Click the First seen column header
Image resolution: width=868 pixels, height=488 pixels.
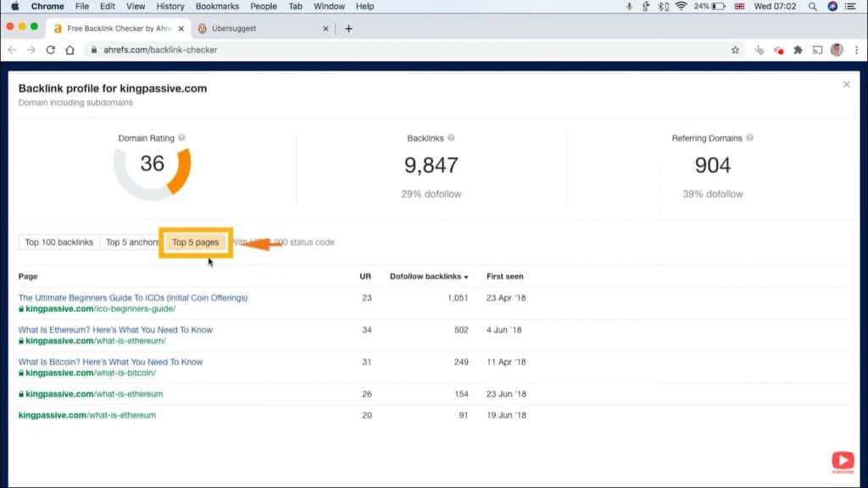pyautogui.click(x=505, y=276)
